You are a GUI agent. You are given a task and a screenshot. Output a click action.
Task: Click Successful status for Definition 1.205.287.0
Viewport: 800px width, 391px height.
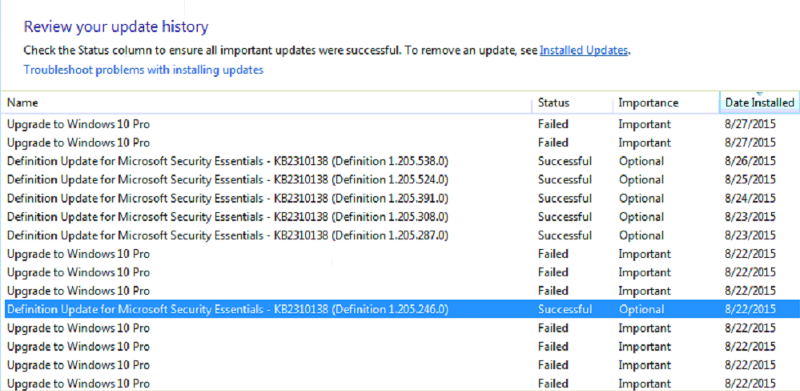point(565,235)
